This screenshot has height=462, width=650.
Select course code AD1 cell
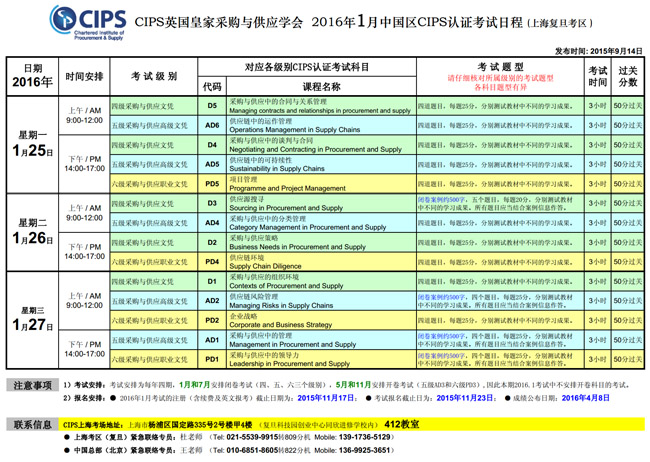click(212, 340)
